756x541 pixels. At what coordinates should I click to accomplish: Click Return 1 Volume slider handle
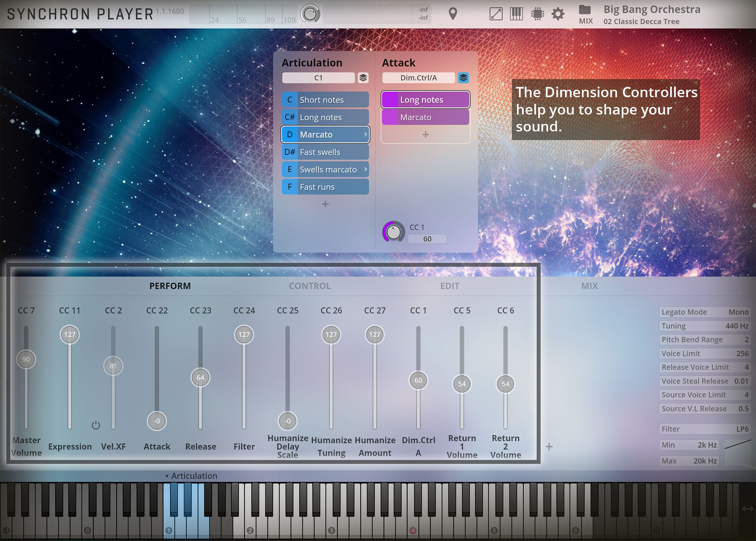click(x=462, y=384)
